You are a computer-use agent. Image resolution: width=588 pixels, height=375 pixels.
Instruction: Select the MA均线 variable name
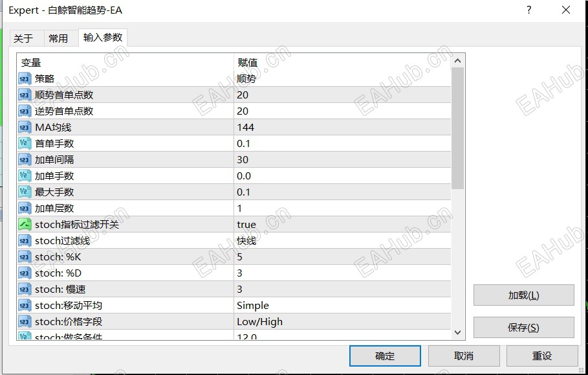click(x=53, y=127)
